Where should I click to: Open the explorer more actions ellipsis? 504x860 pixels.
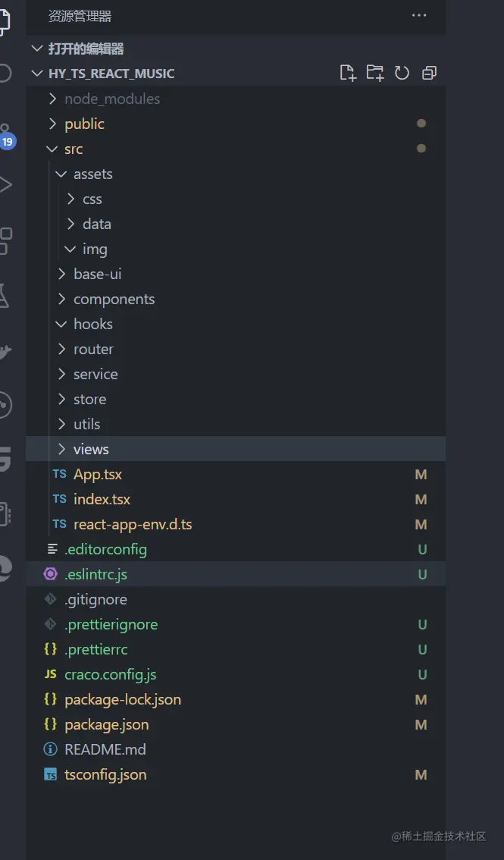(x=419, y=15)
